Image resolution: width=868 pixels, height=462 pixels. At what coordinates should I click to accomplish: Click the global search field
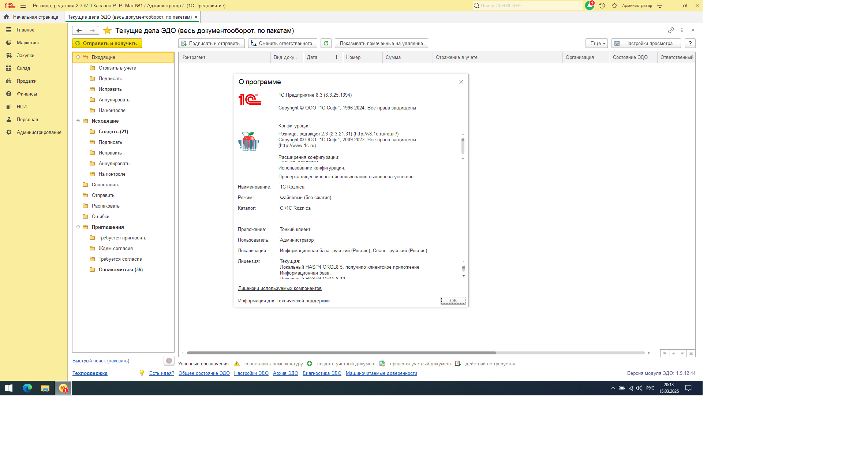point(527,5)
